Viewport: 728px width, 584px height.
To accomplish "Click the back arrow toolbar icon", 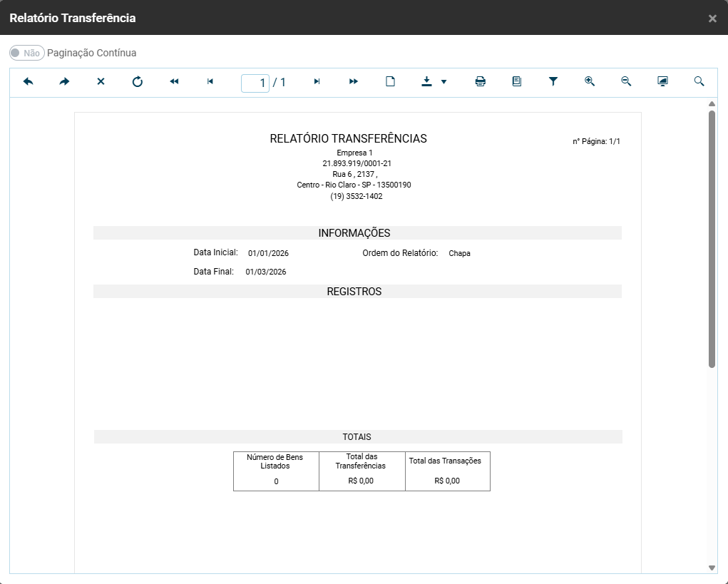I will coord(28,82).
